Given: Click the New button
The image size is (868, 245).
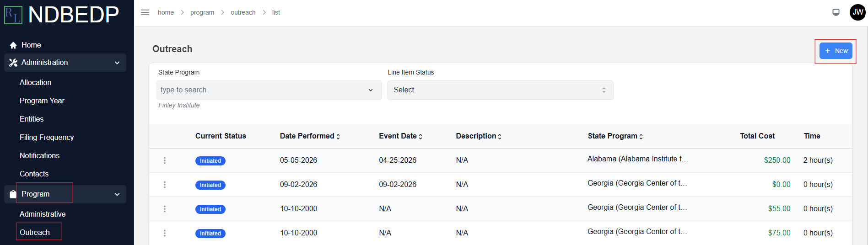Looking at the screenshot, I should pos(836,51).
